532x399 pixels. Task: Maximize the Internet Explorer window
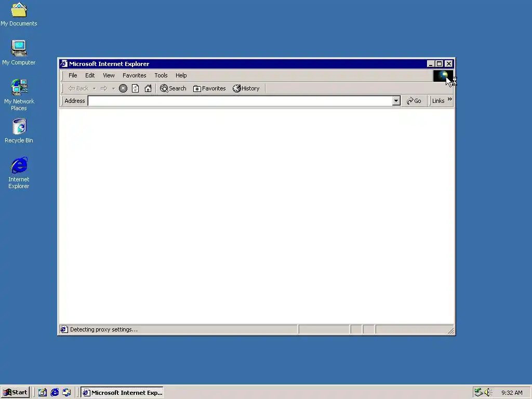(440, 64)
